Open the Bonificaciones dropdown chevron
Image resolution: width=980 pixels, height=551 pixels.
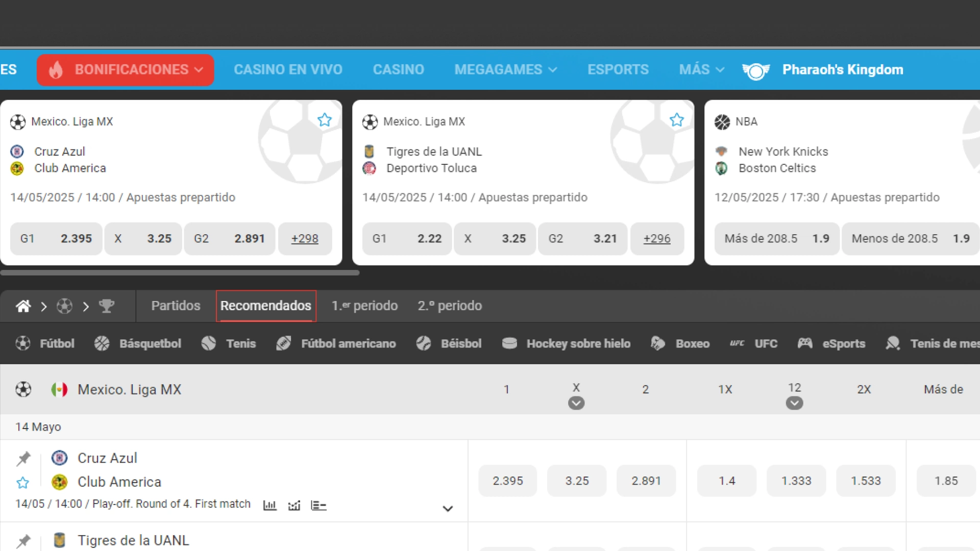point(199,70)
